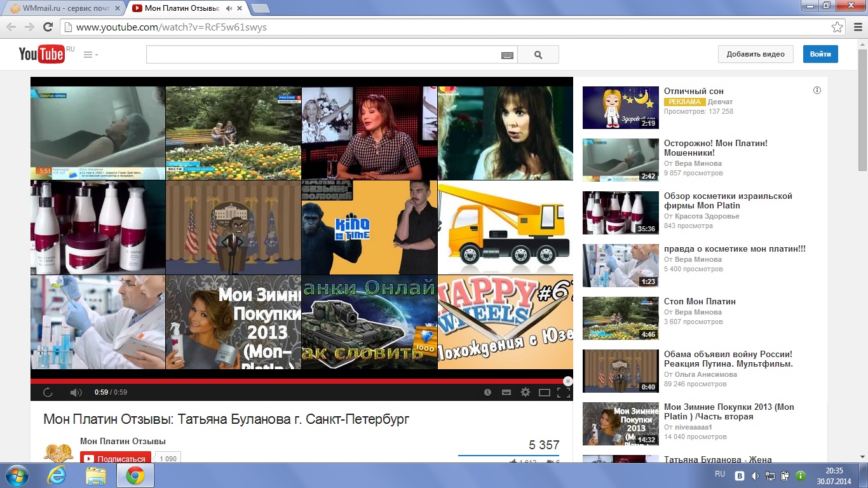Click the niveaaaaa1 channel name

click(x=694, y=428)
